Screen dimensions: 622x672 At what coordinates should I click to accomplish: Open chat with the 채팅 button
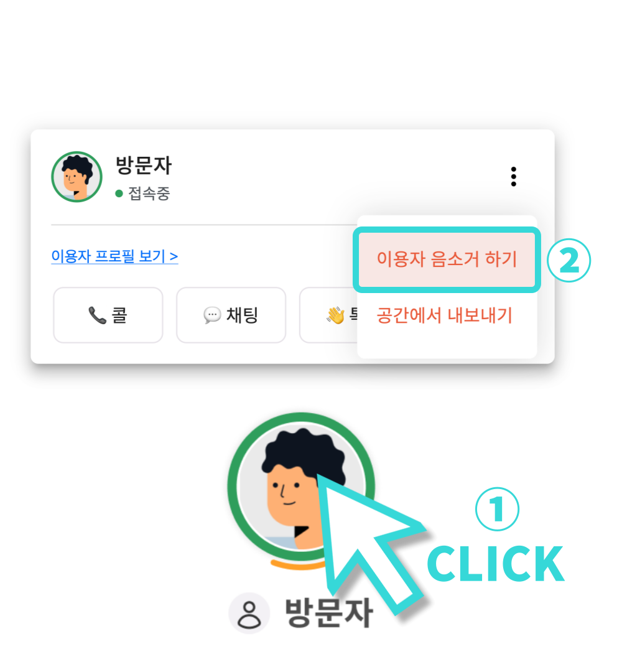[x=231, y=315]
